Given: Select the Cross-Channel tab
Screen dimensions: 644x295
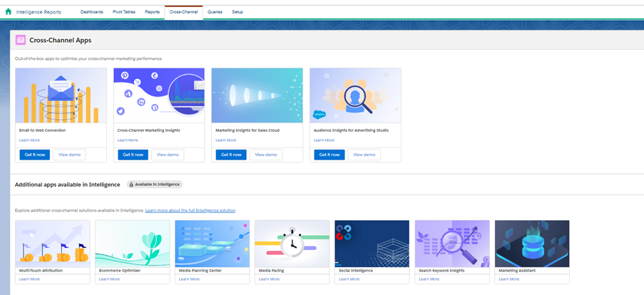Looking at the screenshot, I should click(183, 12).
